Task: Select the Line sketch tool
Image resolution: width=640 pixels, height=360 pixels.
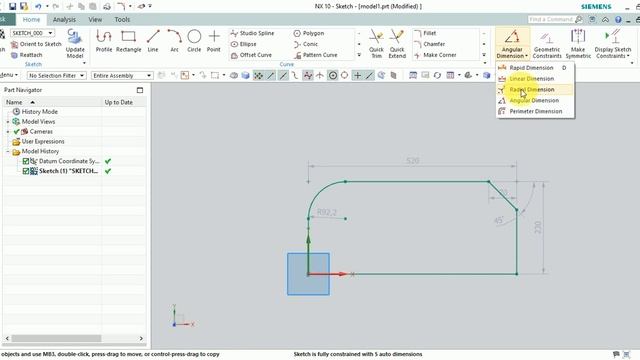Action: coord(153,41)
